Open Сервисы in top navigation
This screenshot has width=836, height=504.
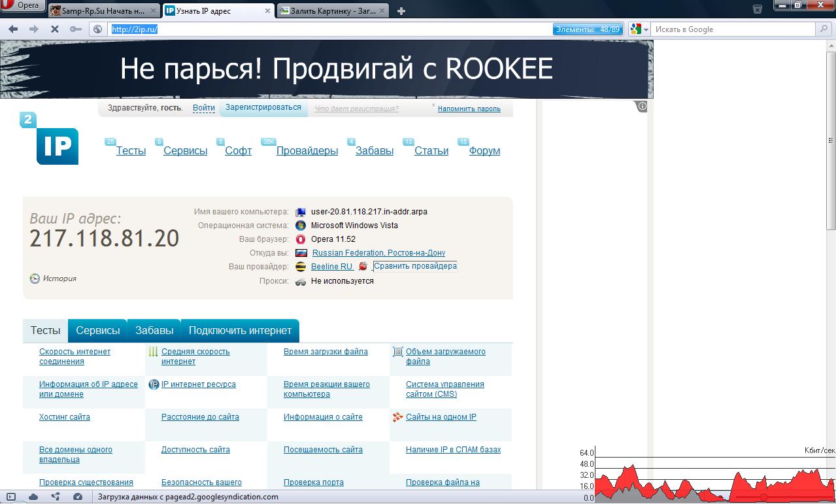coord(186,150)
